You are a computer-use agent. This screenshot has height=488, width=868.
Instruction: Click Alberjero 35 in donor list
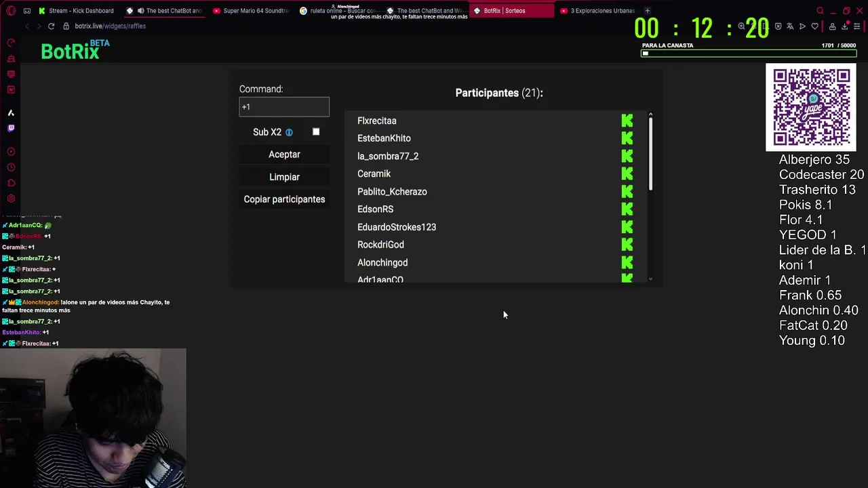pos(814,160)
